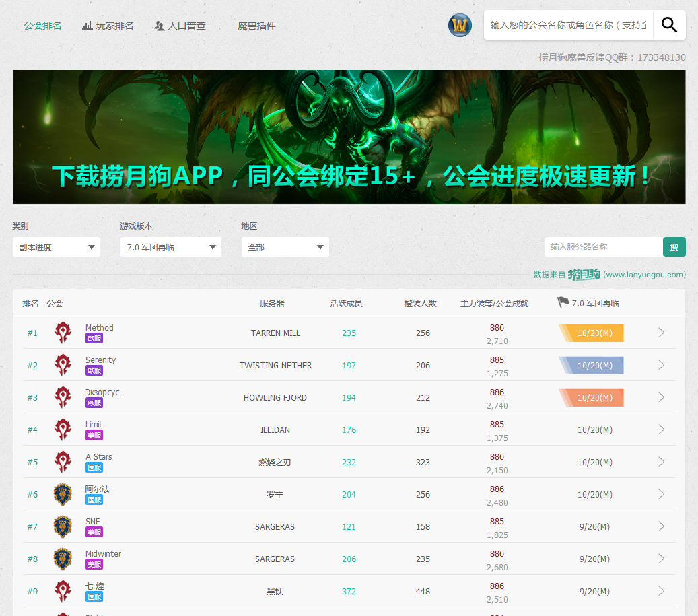Image resolution: width=698 pixels, height=616 pixels.
Task: Expand 阿尔法 row with right chevron
Action: pos(662,494)
